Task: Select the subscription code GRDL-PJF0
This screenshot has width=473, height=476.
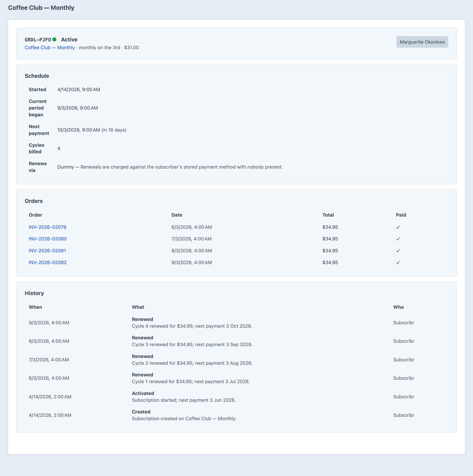Action: (x=38, y=40)
